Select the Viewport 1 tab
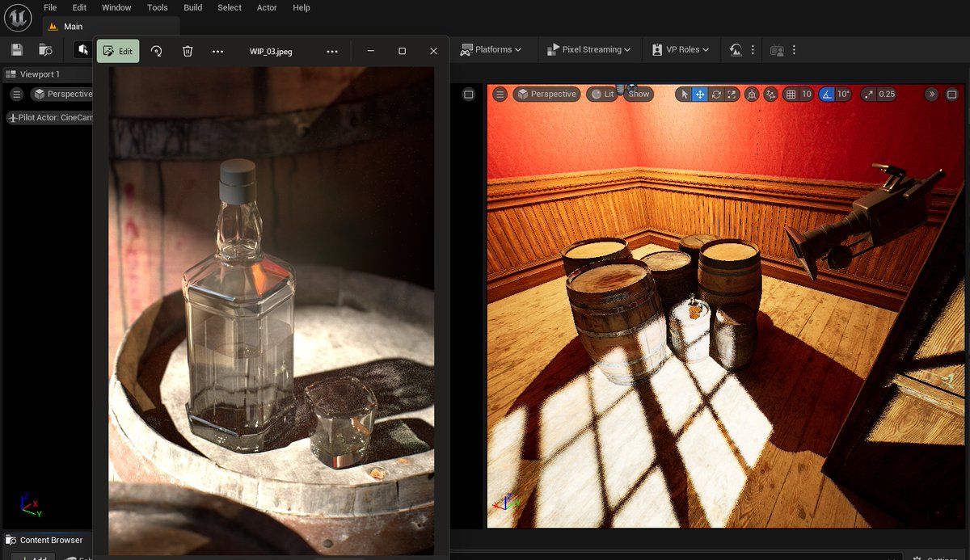Viewport: 970px width, 560px height. point(40,74)
